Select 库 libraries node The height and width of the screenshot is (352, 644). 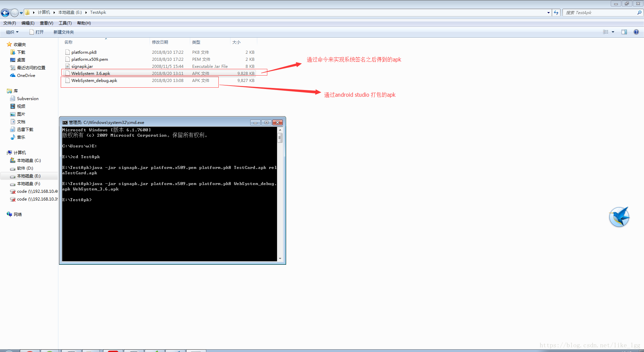click(15, 91)
